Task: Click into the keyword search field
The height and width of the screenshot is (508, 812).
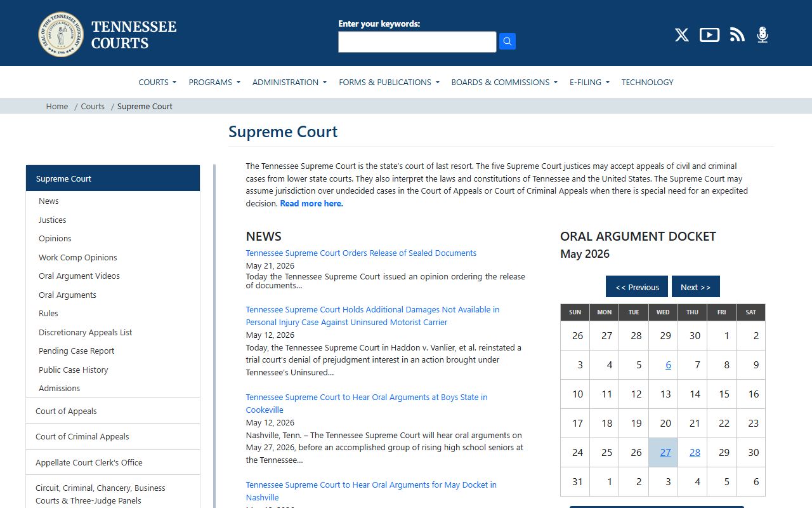Action: (417, 42)
